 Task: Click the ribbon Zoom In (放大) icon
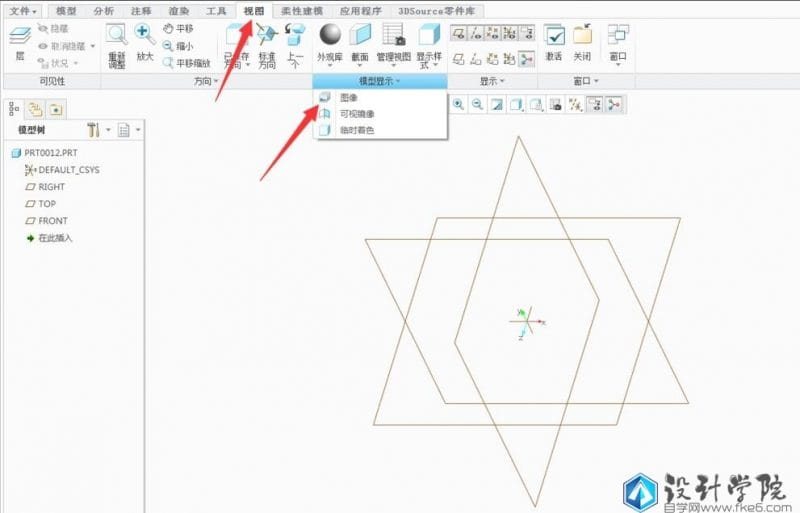[x=145, y=35]
